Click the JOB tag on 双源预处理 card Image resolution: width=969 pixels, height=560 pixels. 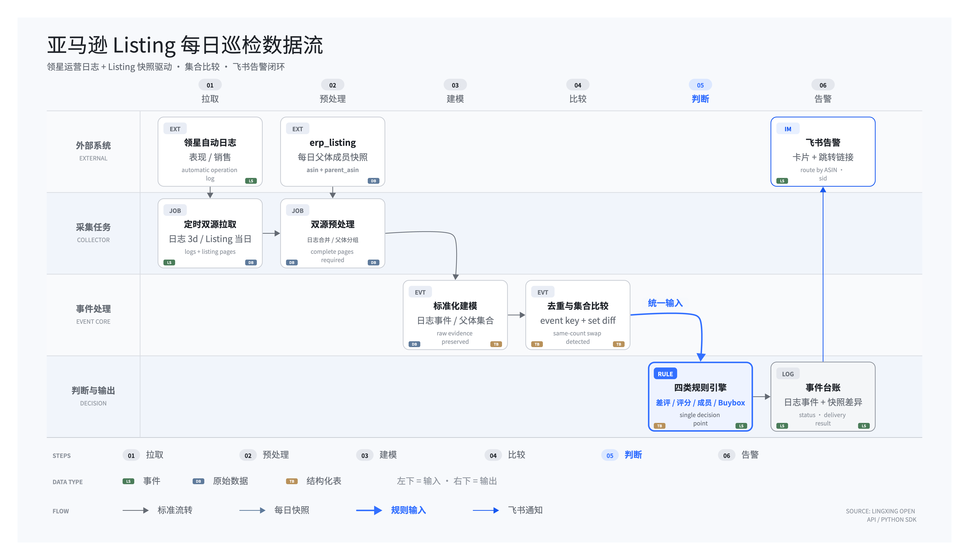tap(298, 211)
